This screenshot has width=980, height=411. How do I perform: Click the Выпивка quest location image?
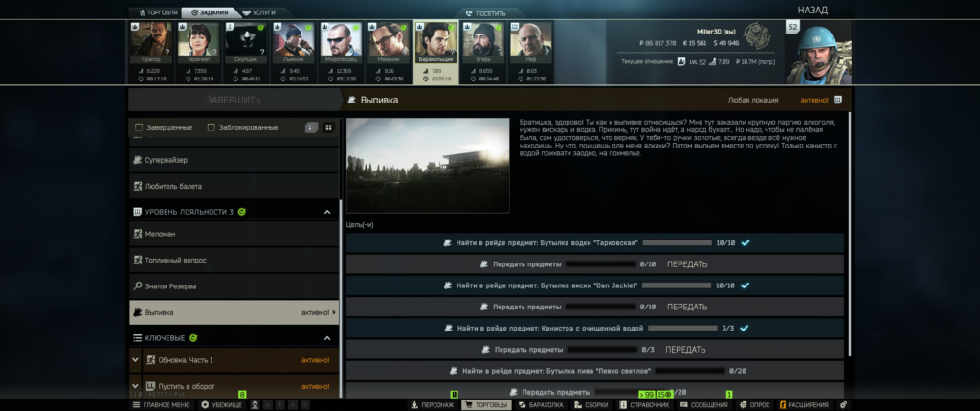click(x=428, y=165)
